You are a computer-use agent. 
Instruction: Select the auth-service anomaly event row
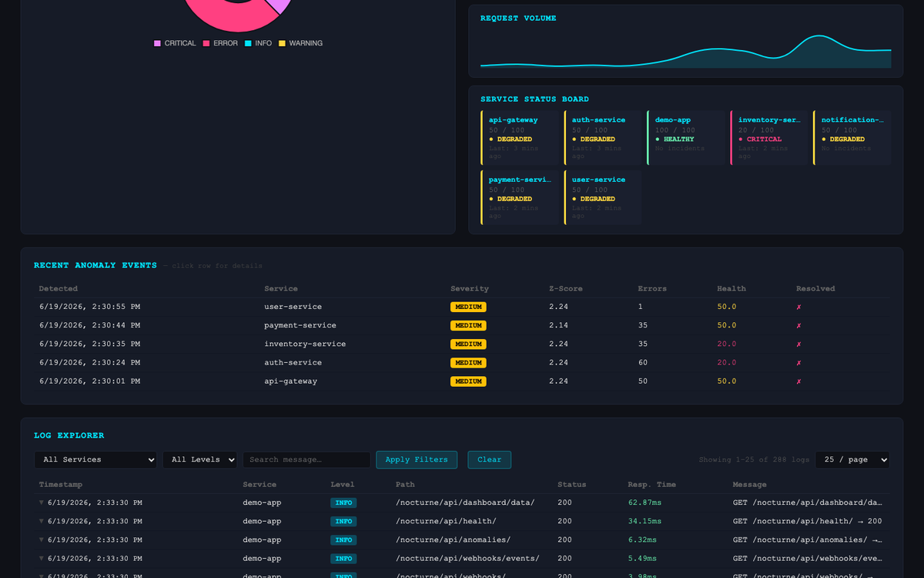click(462, 362)
